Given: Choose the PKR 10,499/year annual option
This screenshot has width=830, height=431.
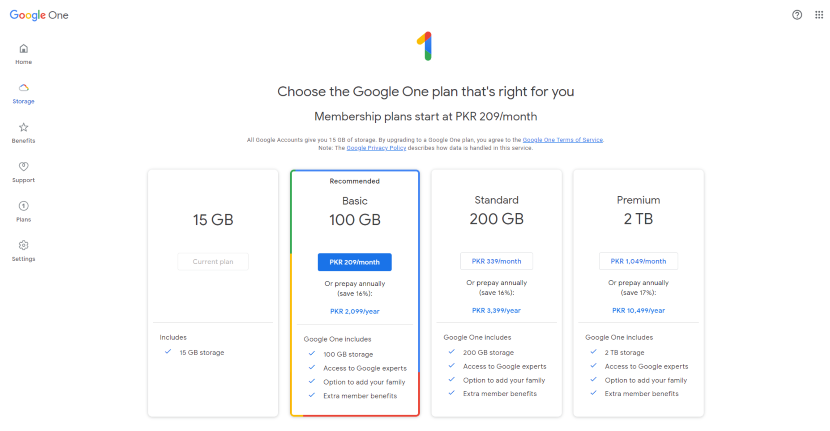Looking at the screenshot, I should point(638,310).
